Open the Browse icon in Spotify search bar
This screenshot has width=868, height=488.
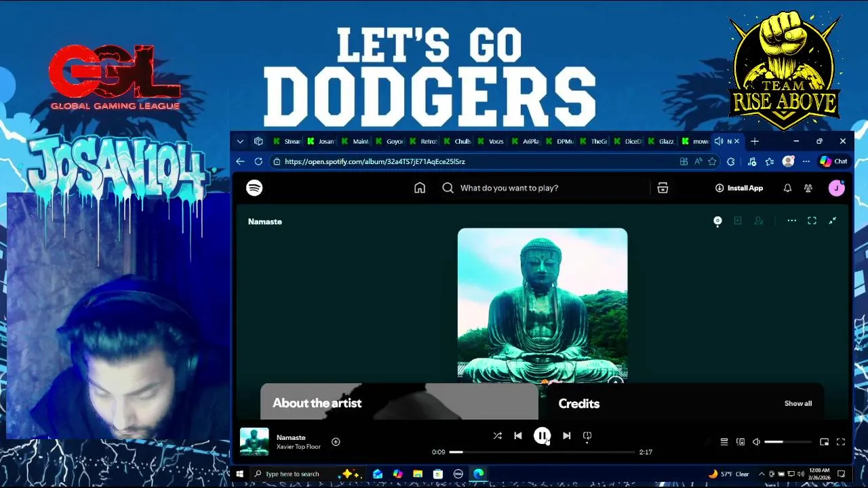click(x=663, y=188)
